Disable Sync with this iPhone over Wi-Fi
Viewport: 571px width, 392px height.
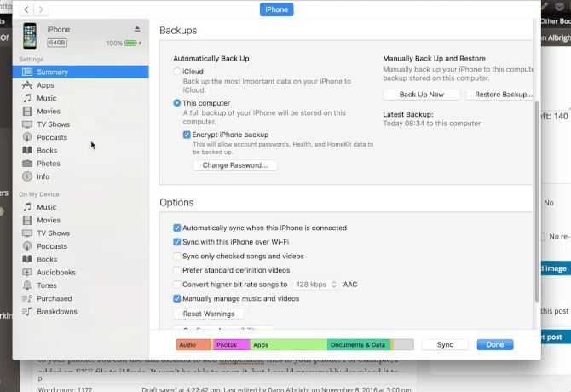point(177,242)
